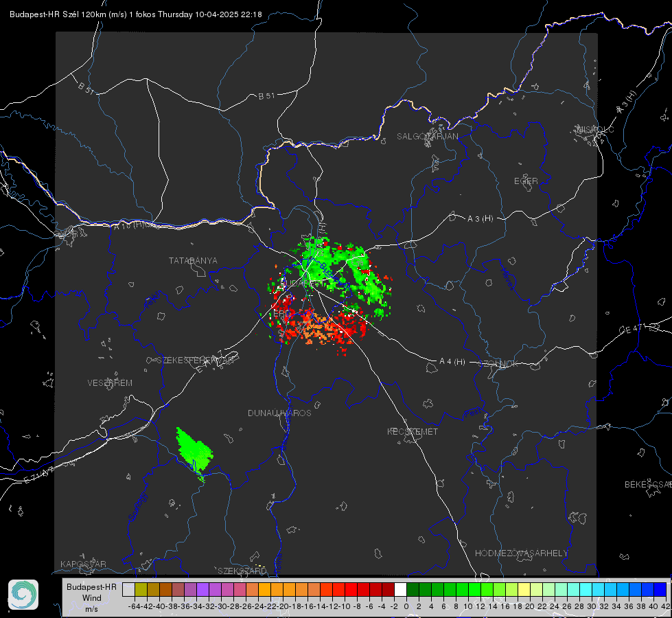The height and width of the screenshot is (618, 672).
Task: Choose the pink swatch between -28 and -26
Action: [x=240, y=589]
